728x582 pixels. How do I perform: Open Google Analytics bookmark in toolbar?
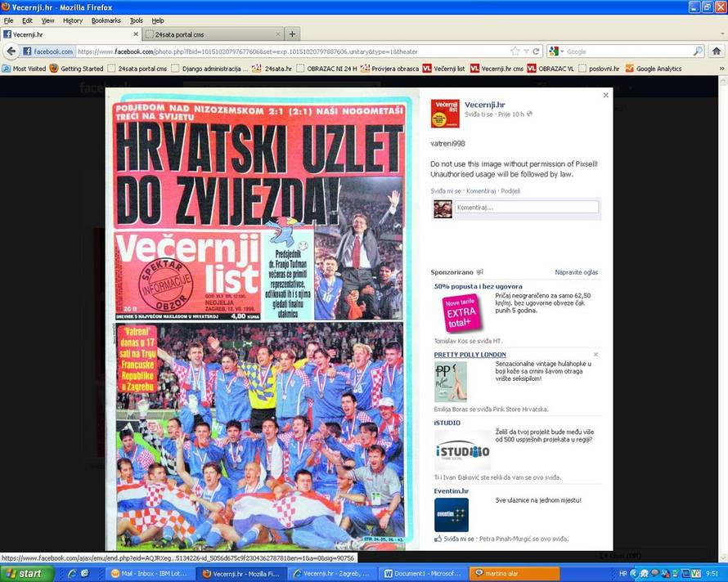coord(658,69)
